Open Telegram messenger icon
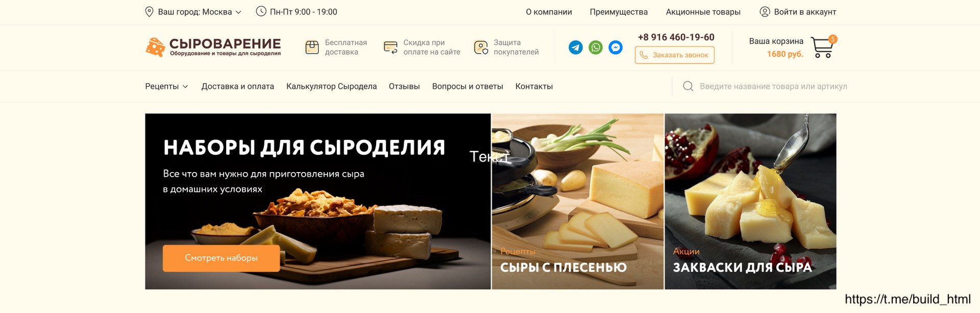The height and width of the screenshot is (313, 980). point(576,47)
